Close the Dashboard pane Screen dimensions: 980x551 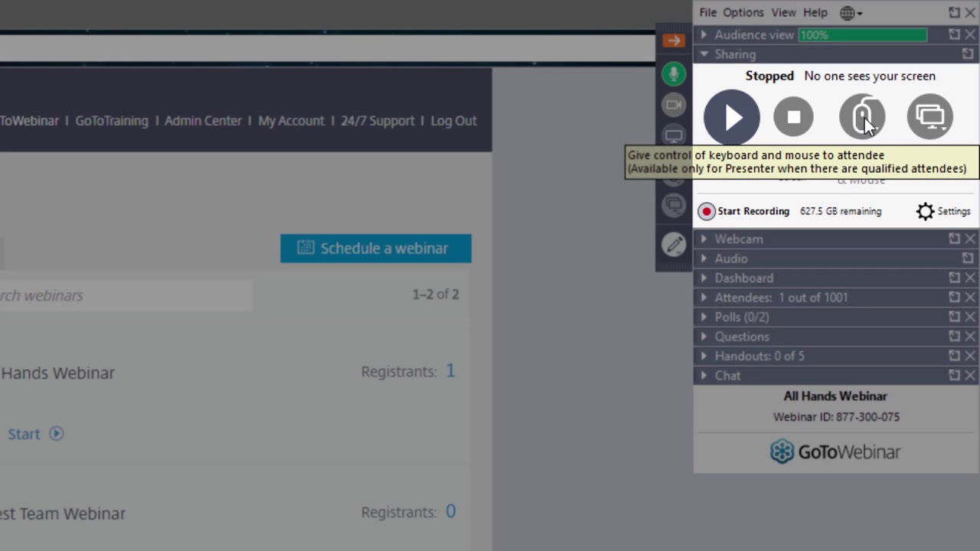[x=970, y=278]
